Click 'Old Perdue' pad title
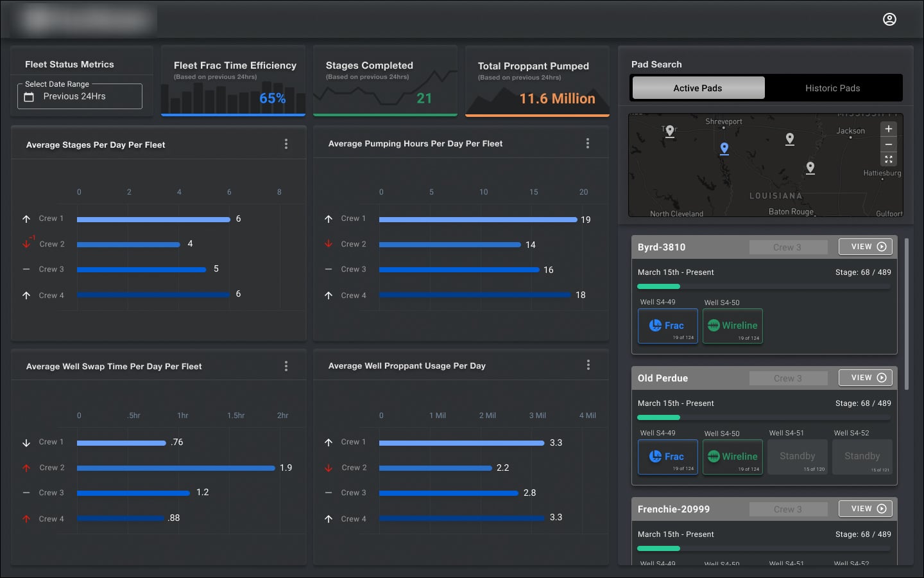The image size is (924, 578). click(x=663, y=378)
